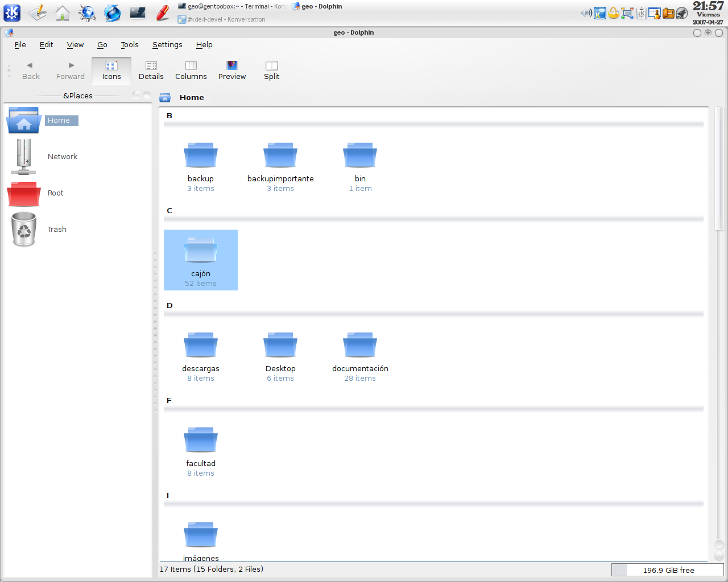Open the Home launcher in the top panel
728x582 pixels.
pyautogui.click(x=63, y=13)
